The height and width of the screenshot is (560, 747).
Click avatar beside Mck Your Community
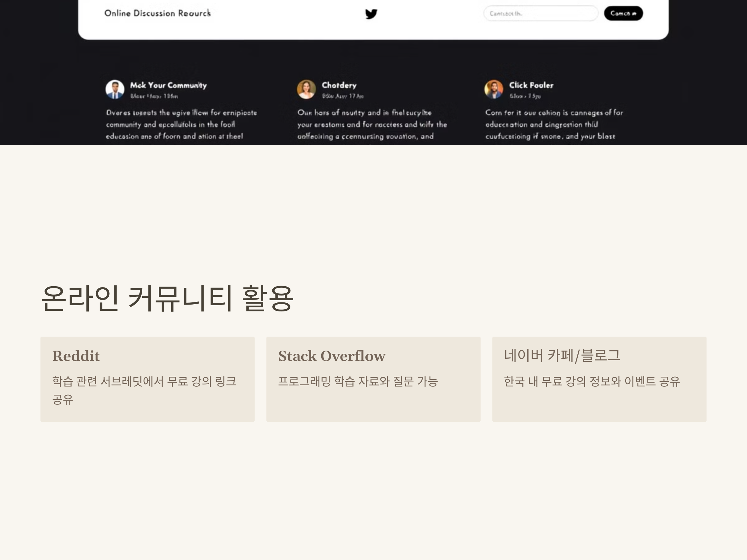[115, 90]
